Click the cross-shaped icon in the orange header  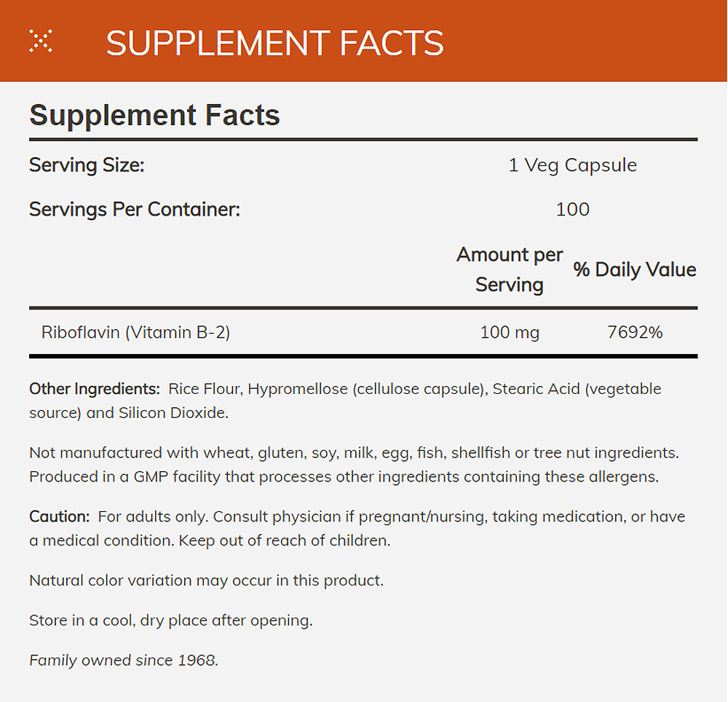(41, 42)
